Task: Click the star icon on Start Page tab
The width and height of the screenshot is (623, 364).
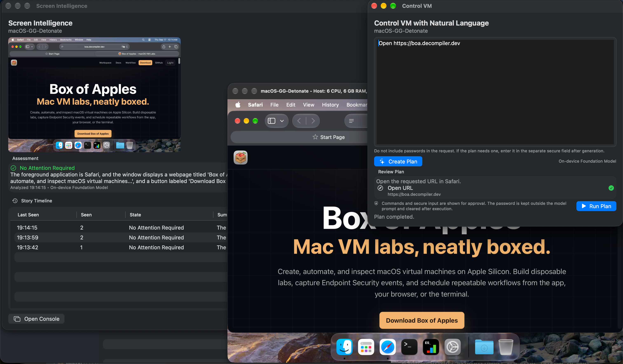Action: click(315, 137)
